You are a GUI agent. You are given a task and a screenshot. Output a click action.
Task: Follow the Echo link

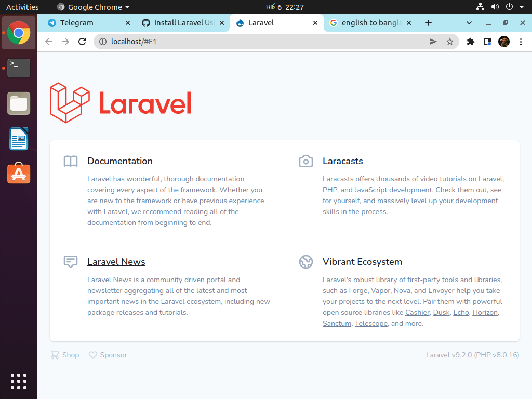coord(461,312)
